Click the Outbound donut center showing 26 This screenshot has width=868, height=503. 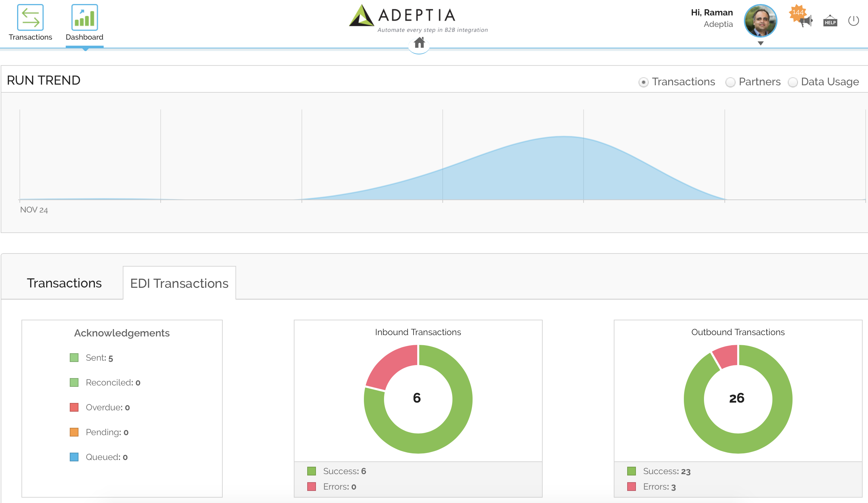click(x=737, y=398)
